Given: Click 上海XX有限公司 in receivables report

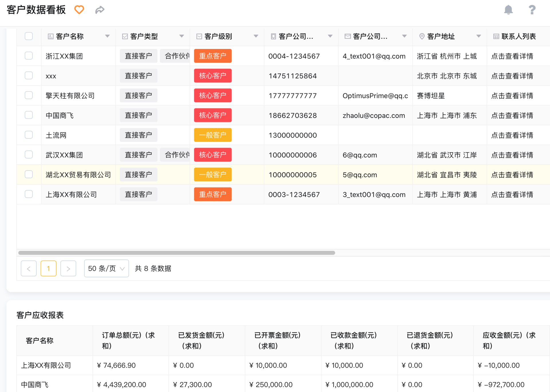Looking at the screenshot, I should click(46, 365).
